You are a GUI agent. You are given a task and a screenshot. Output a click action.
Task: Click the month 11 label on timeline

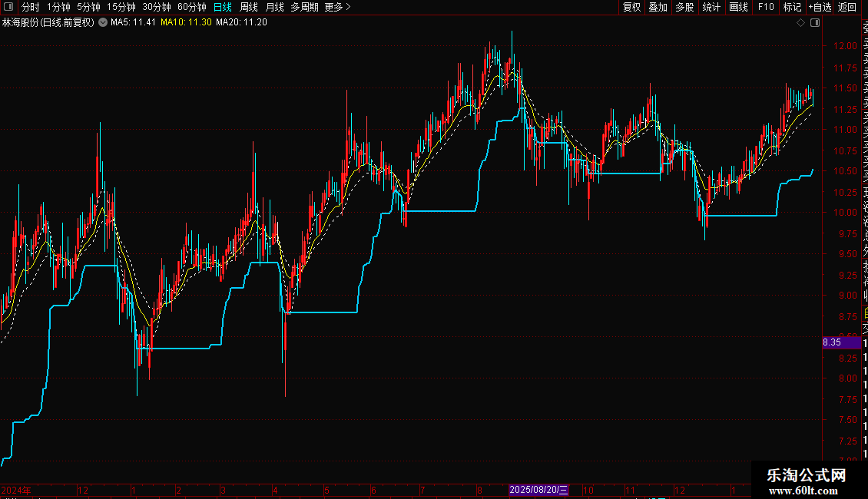(x=631, y=490)
